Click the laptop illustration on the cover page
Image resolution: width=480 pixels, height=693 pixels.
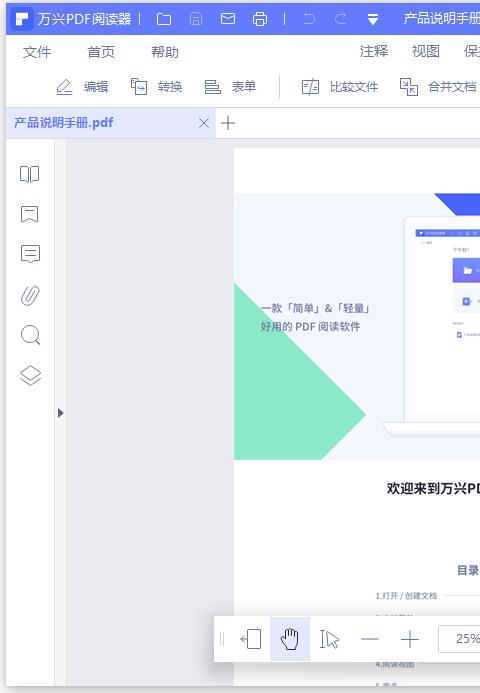coord(431,326)
